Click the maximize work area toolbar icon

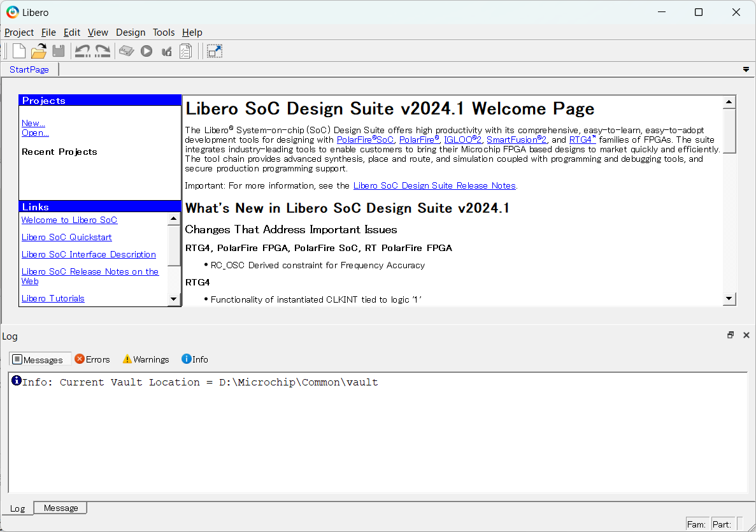point(214,50)
